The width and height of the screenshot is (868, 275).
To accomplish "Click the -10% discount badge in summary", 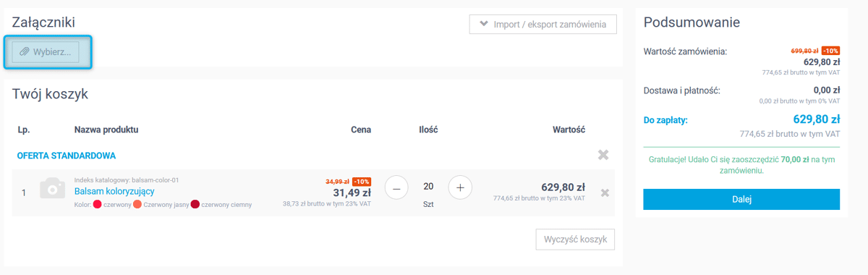I will pyautogui.click(x=830, y=51).
